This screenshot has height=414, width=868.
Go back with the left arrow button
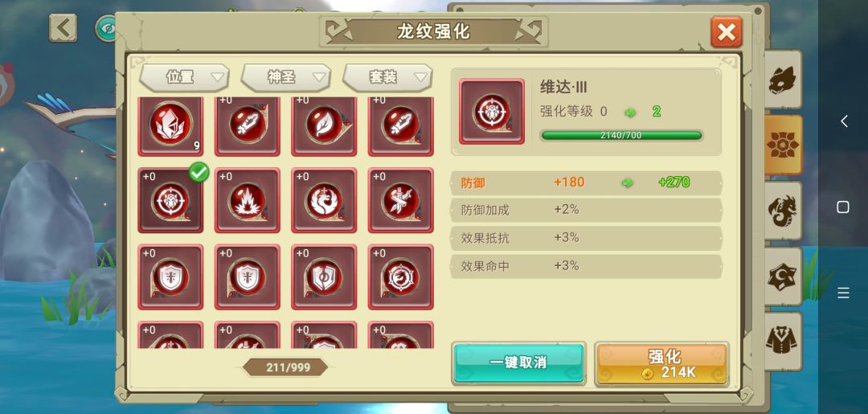[x=63, y=27]
